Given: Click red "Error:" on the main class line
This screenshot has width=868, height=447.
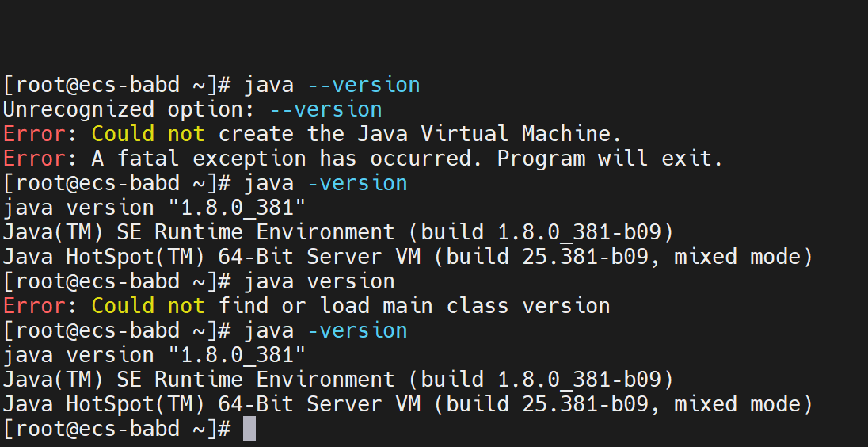Looking at the screenshot, I should pyautogui.click(x=41, y=306).
